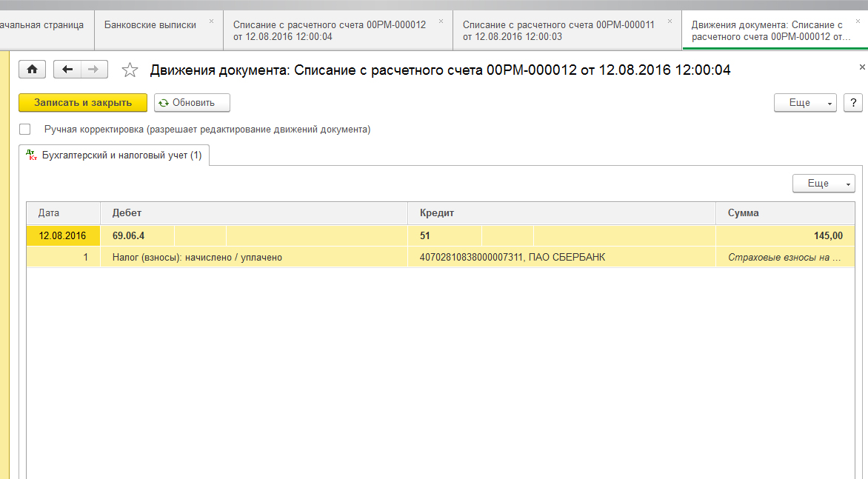
Task: Select Бухгалтерский и налоговый учет tab
Action: pos(115,155)
